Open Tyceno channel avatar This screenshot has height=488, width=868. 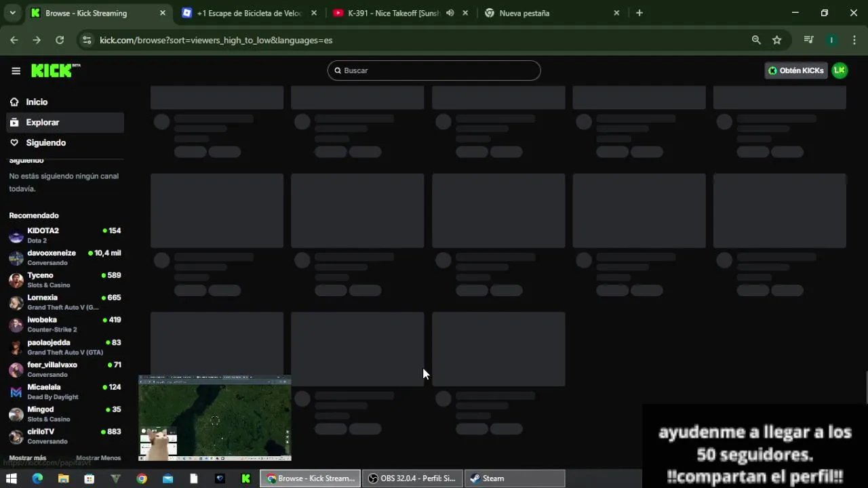(16, 281)
